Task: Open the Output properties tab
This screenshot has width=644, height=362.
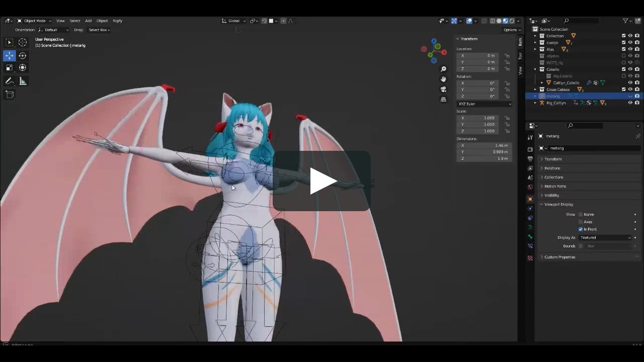Action: pos(530,159)
